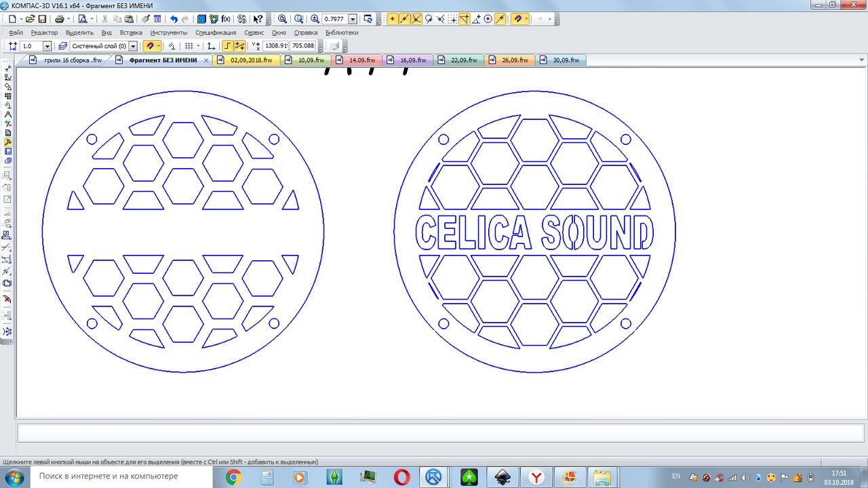The width and height of the screenshot is (868, 488).
Task: Open the Библиотеки menu
Action: (342, 33)
